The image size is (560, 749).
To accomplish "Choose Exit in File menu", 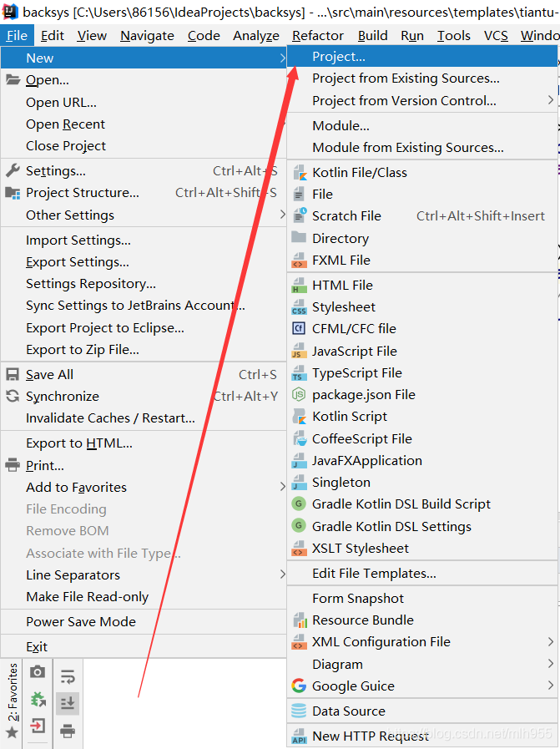I will (x=144, y=647).
